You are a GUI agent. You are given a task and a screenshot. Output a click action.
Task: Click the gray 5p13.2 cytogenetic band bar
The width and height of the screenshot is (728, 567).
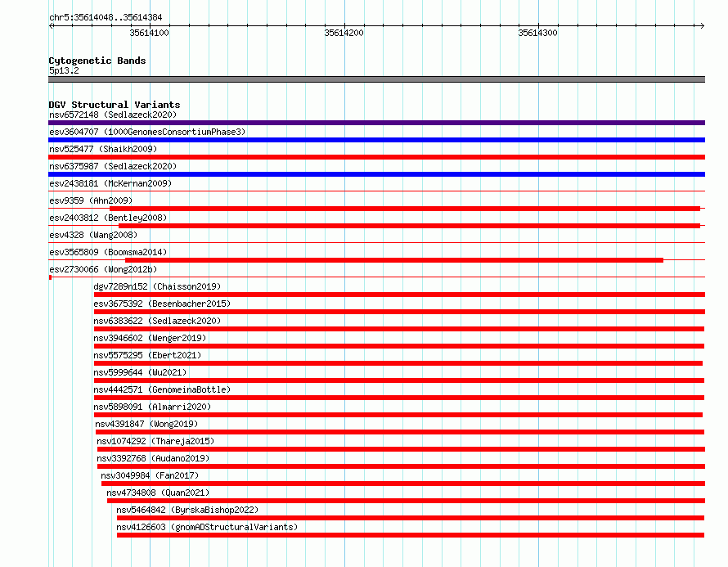pos(376,79)
